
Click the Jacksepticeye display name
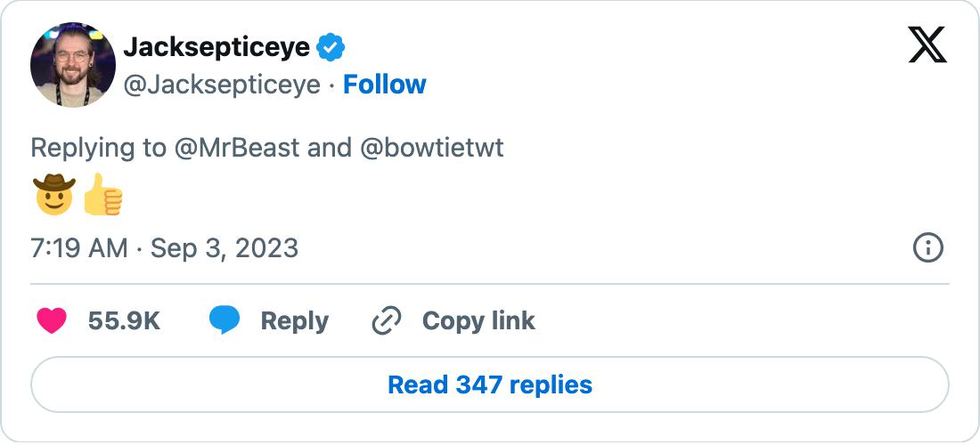[216, 47]
